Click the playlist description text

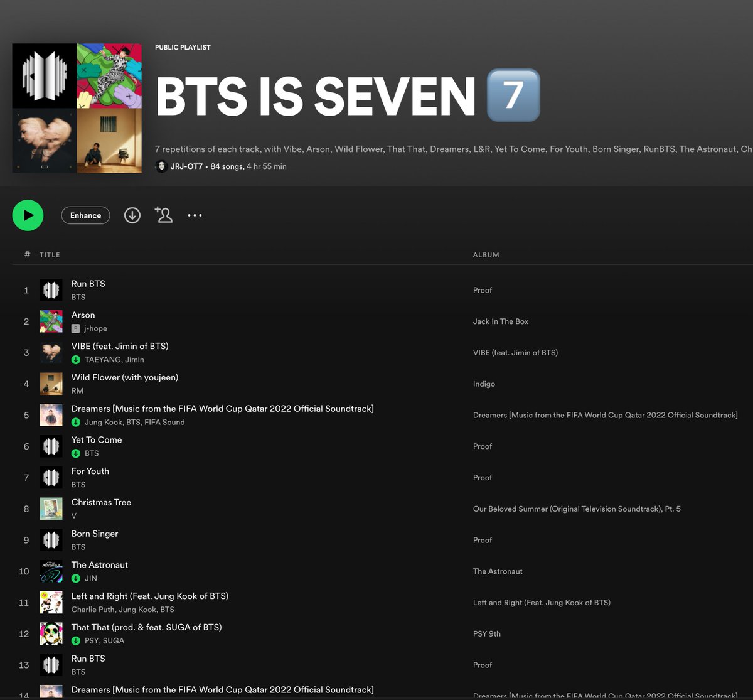pos(454,149)
